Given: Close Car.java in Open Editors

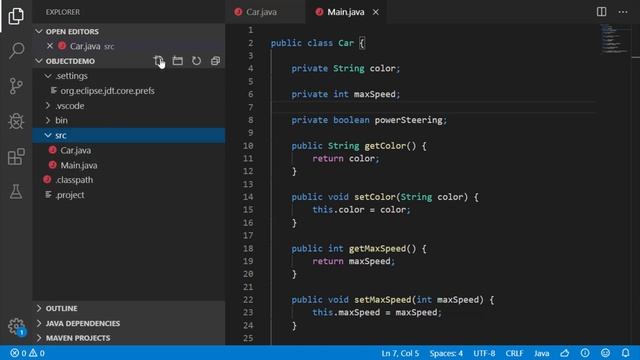Looking at the screenshot, I should [x=50, y=46].
